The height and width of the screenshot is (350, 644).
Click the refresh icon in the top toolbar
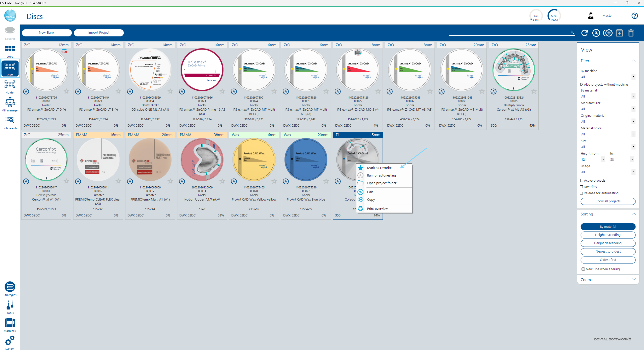coord(585,33)
